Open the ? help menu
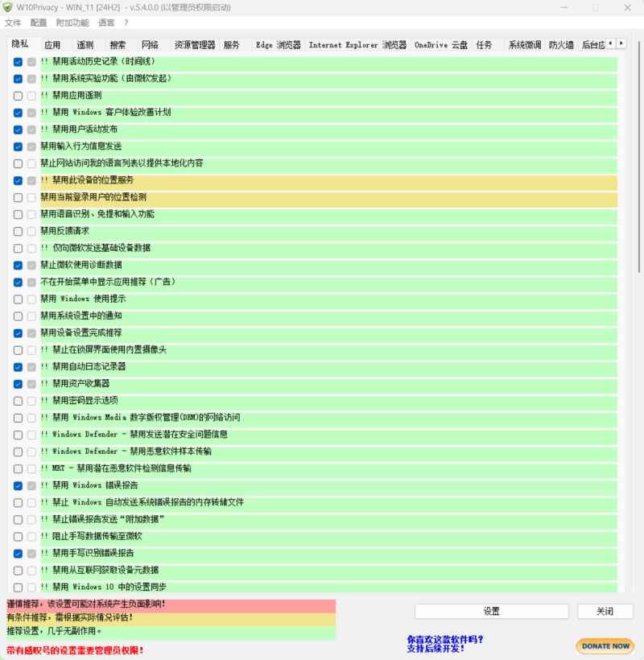Viewport: 644px width, 660px height. (x=126, y=23)
